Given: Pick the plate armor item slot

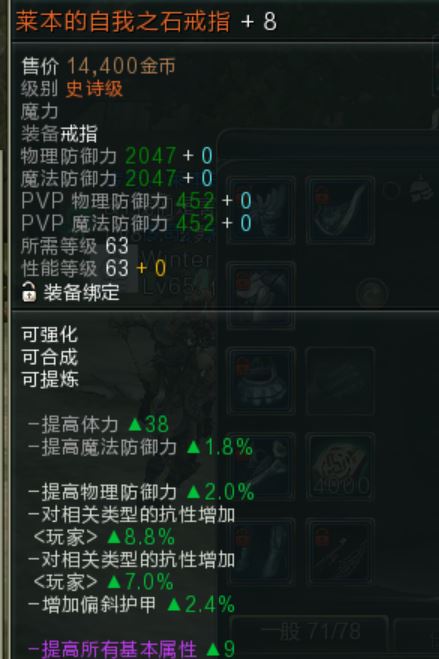Looking at the screenshot, I should coord(261,381).
